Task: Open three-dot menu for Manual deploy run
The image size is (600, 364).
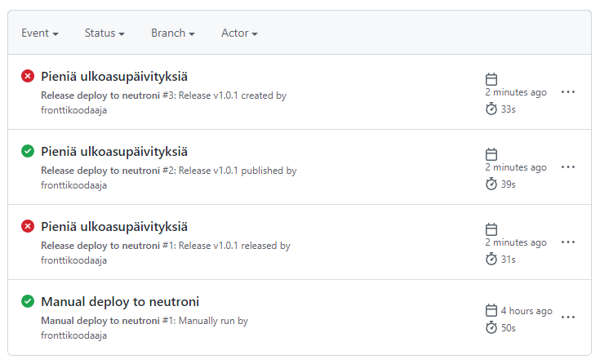Action: tap(568, 317)
